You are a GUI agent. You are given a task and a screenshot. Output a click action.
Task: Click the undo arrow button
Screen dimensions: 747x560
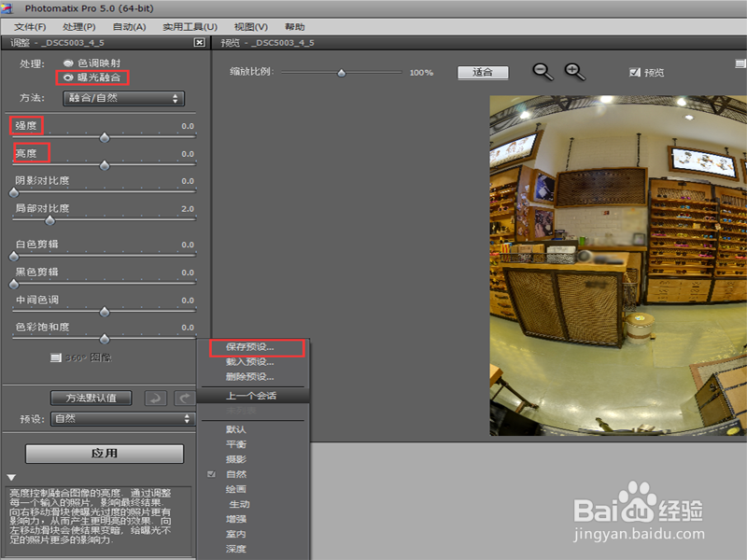(x=156, y=398)
